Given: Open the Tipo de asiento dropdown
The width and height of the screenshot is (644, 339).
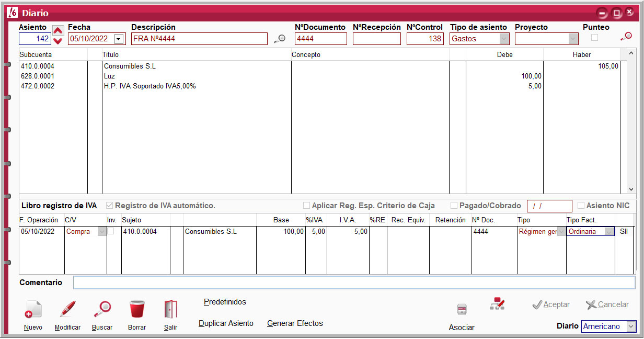Looking at the screenshot, I should 504,39.
